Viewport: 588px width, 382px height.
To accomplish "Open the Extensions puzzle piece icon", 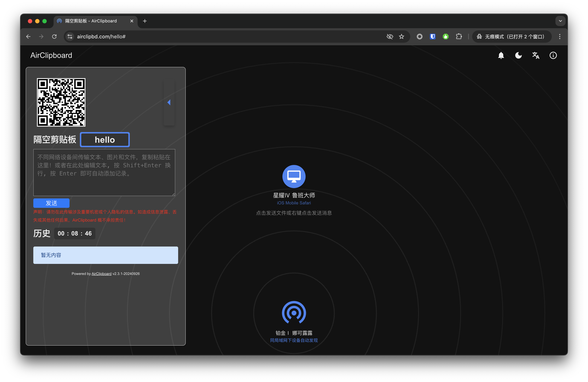I will [x=459, y=37].
